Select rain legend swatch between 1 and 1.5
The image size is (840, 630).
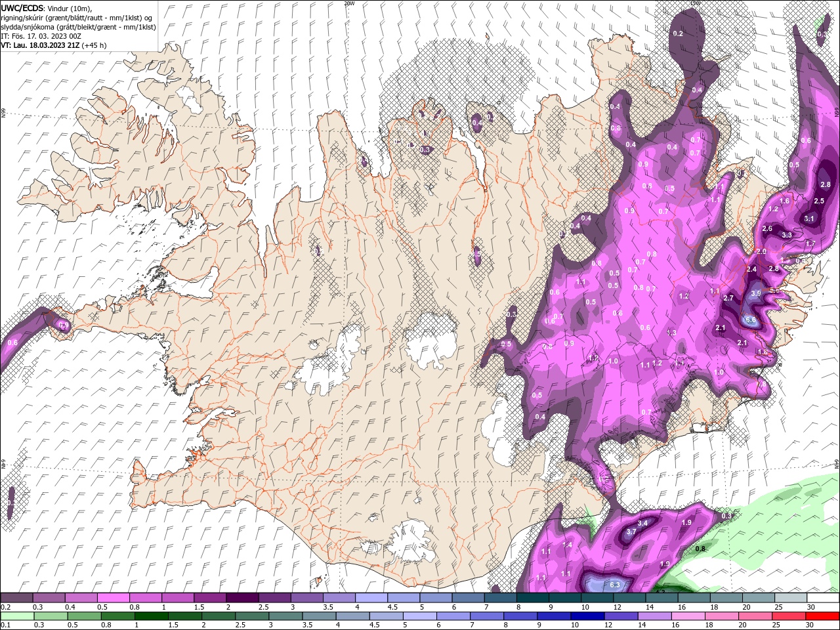(151, 616)
